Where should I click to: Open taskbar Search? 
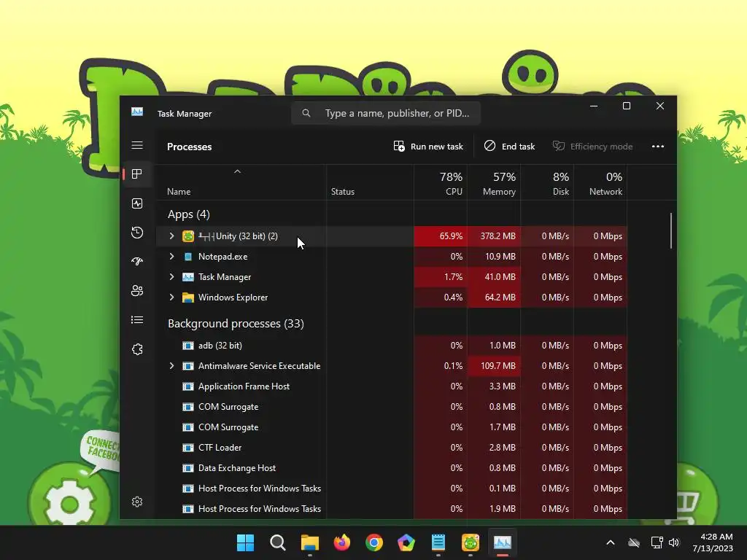coord(278,542)
